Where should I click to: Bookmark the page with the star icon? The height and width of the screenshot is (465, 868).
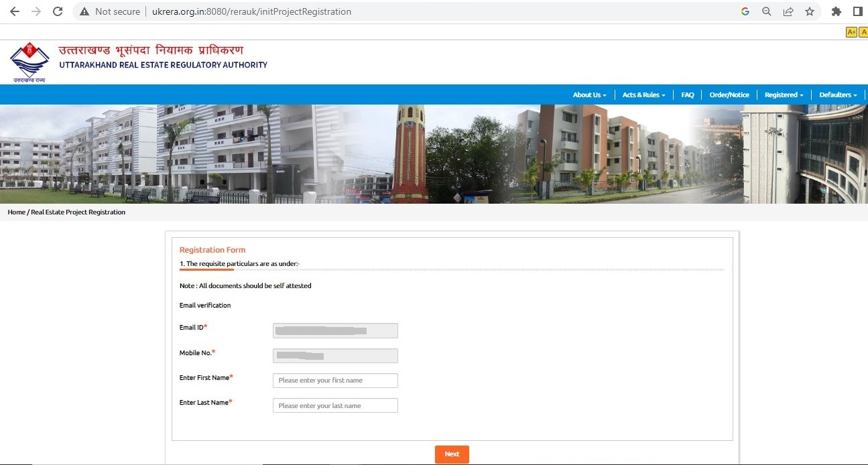[809, 11]
